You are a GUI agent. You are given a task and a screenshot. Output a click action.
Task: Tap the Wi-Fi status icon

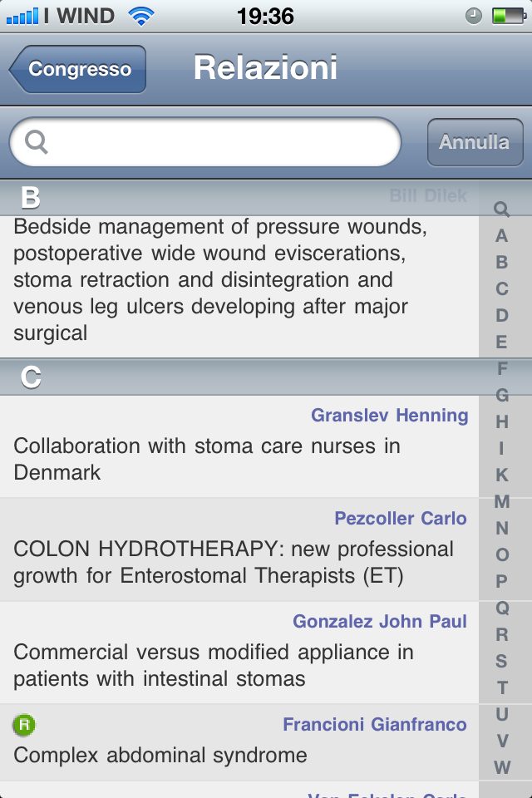[x=141, y=15]
